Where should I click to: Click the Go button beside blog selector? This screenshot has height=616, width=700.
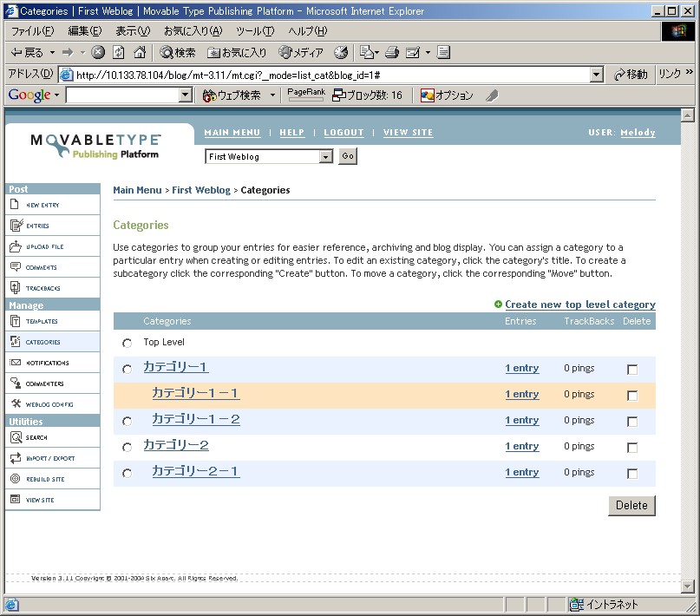pos(348,156)
